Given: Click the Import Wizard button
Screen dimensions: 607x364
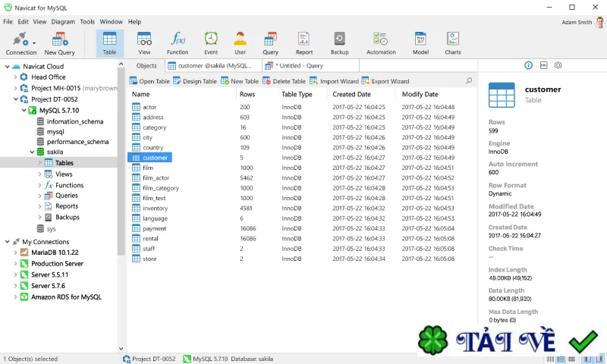Looking at the screenshot, I should point(334,81).
